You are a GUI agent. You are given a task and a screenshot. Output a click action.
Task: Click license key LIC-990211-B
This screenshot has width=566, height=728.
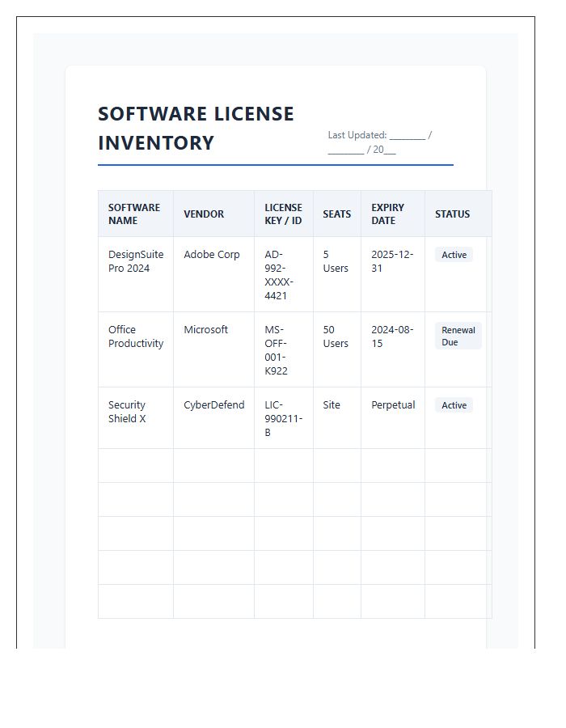point(284,418)
